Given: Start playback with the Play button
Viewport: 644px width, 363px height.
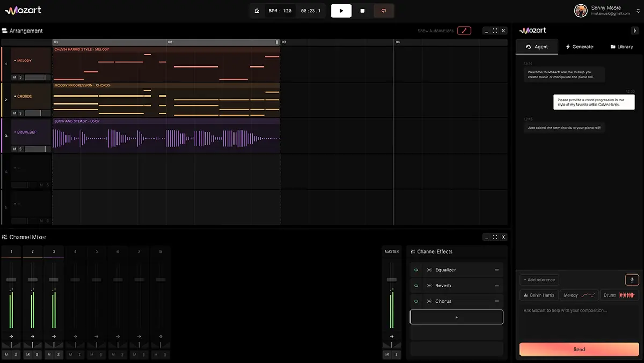Looking at the screenshot, I should [341, 11].
